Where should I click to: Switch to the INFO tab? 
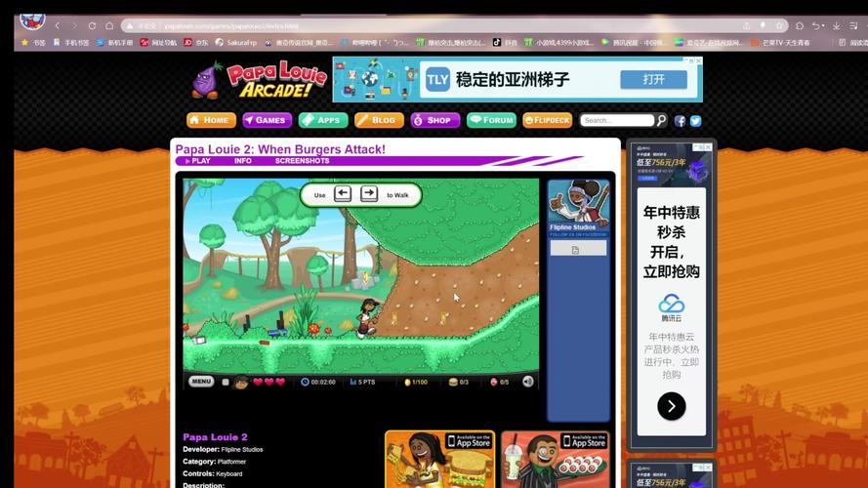coord(242,161)
